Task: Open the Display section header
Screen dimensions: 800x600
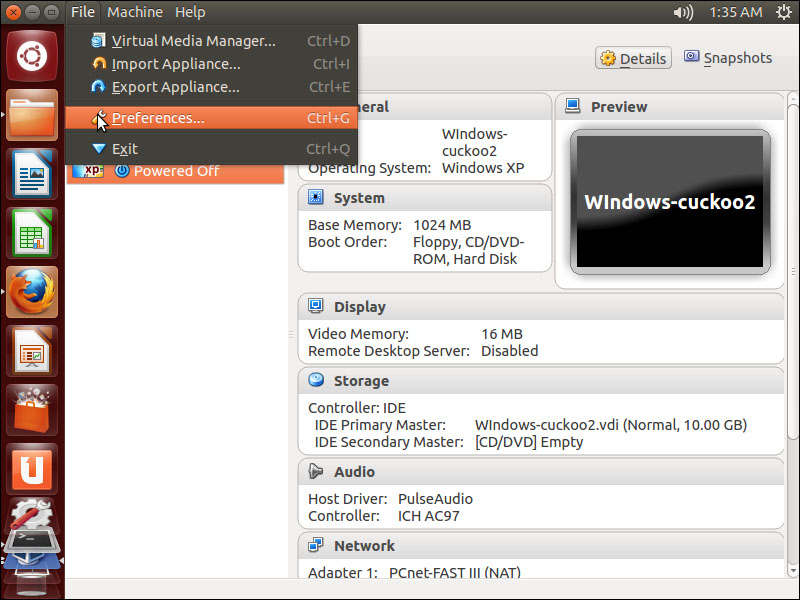Action: (x=541, y=307)
